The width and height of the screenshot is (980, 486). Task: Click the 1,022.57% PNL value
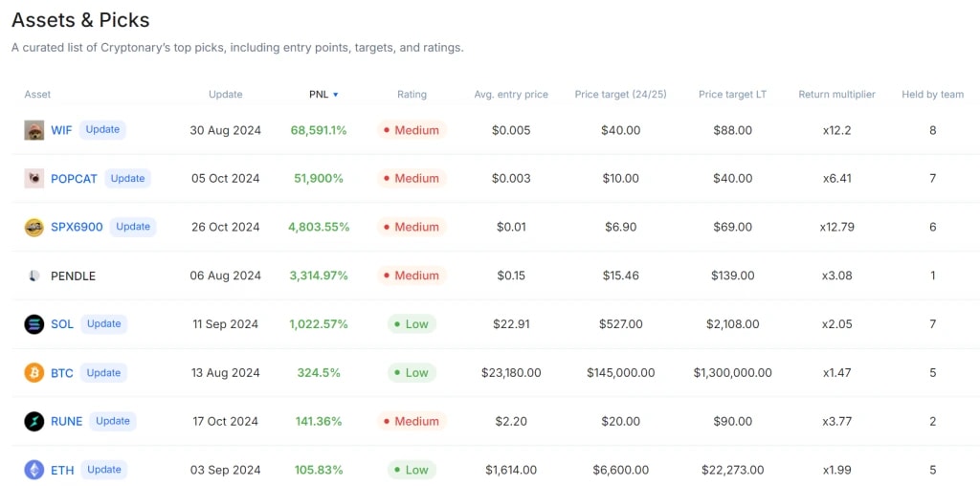pos(319,324)
